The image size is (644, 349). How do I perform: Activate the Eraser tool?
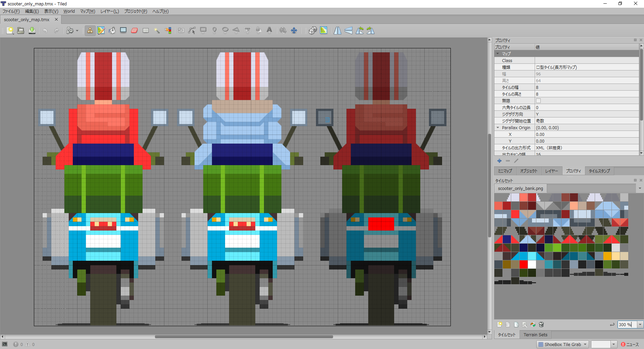click(135, 31)
